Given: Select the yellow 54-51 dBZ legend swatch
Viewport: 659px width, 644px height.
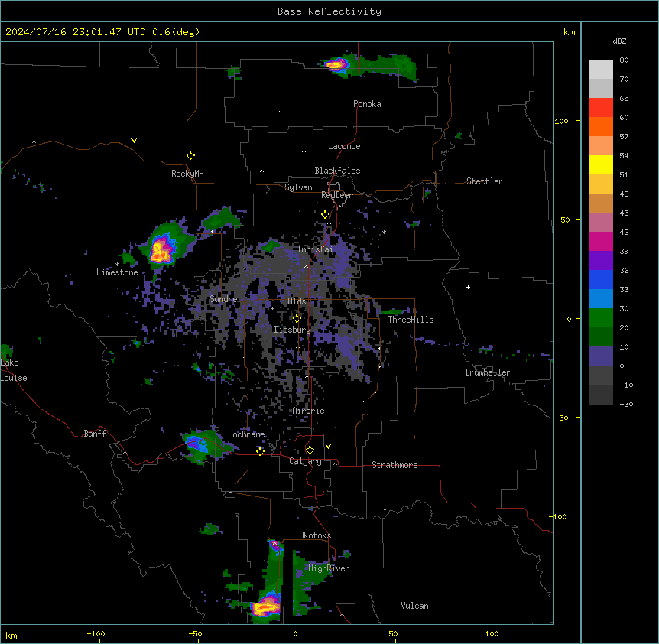Looking at the screenshot, I should 601,164.
